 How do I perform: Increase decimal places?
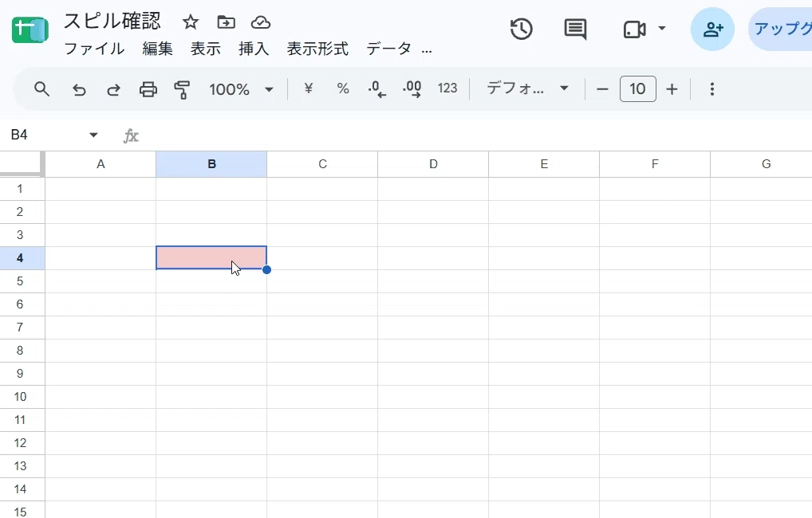412,89
